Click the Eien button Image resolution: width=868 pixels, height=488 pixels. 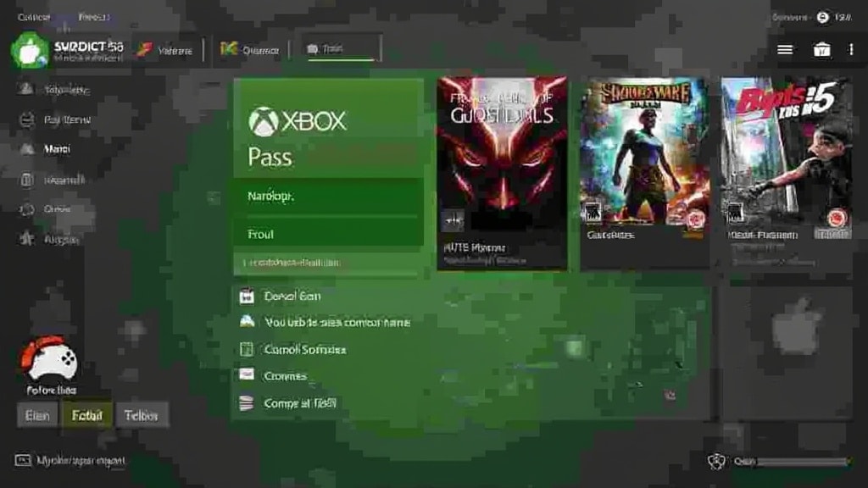[x=37, y=415]
